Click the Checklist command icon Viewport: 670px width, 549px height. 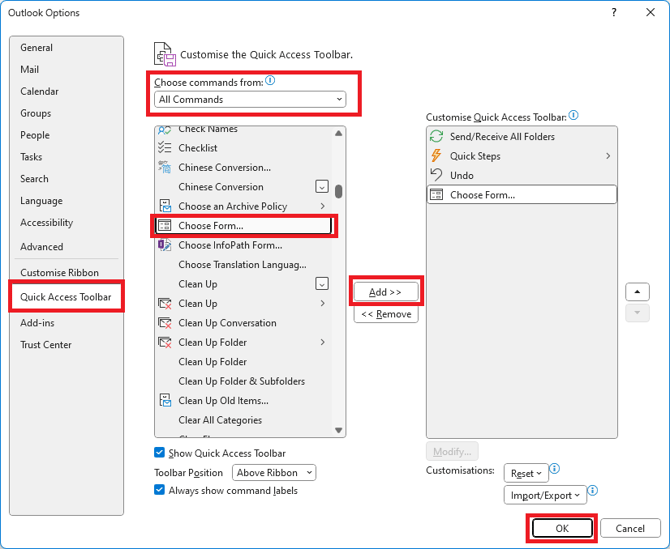(x=165, y=148)
